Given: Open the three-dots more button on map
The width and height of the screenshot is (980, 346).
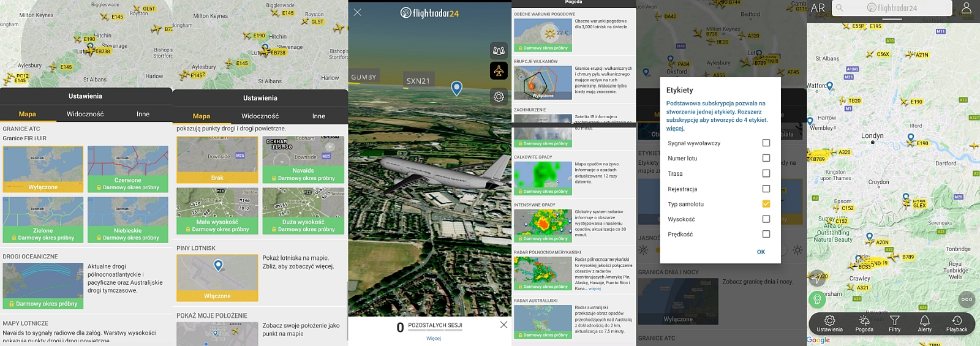Looking at the screenshot, I should 967,299.
